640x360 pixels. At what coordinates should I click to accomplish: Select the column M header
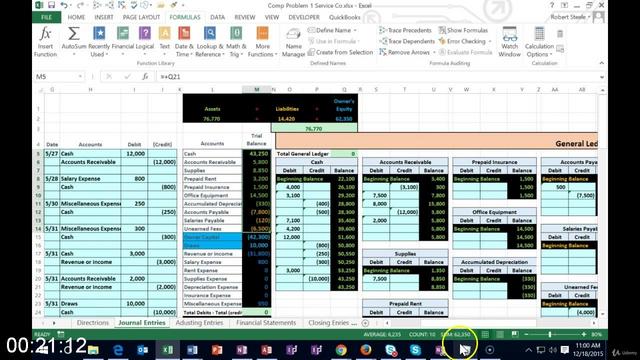click(256, 89)
